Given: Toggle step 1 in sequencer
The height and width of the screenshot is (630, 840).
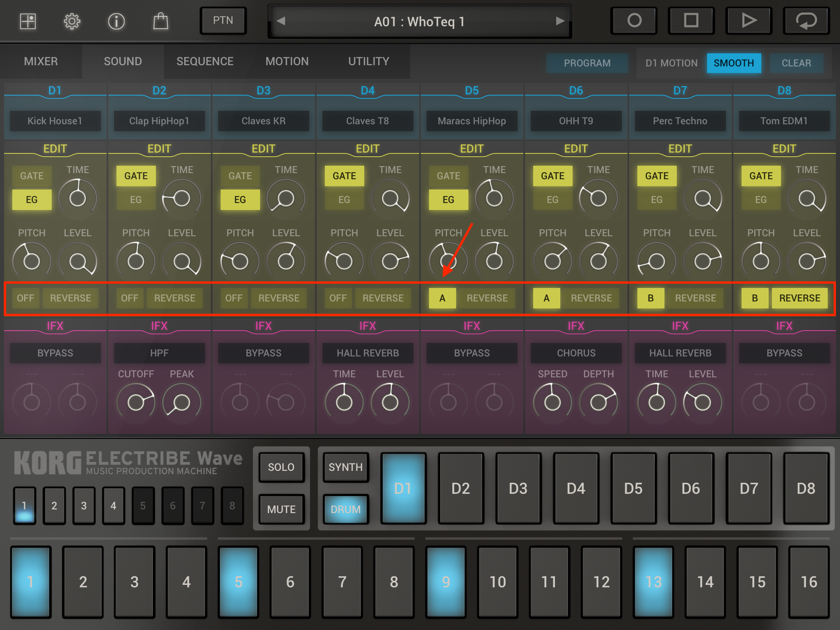Looking at the screenshot, I should 31,582.
